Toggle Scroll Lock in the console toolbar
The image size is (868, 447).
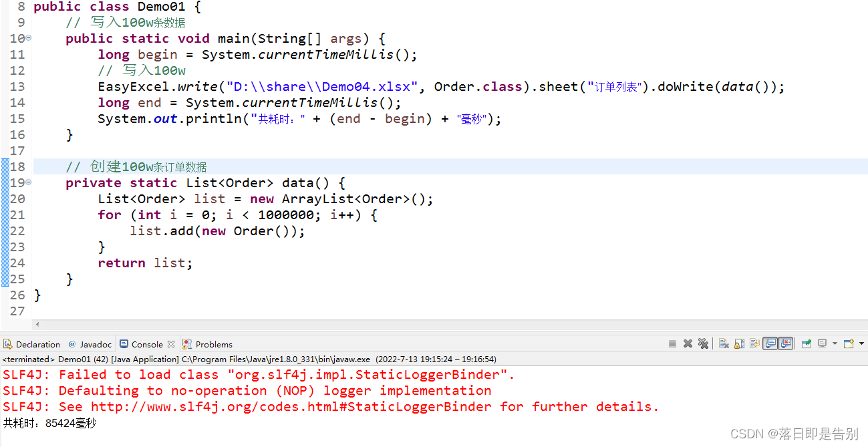click(739, 343)
